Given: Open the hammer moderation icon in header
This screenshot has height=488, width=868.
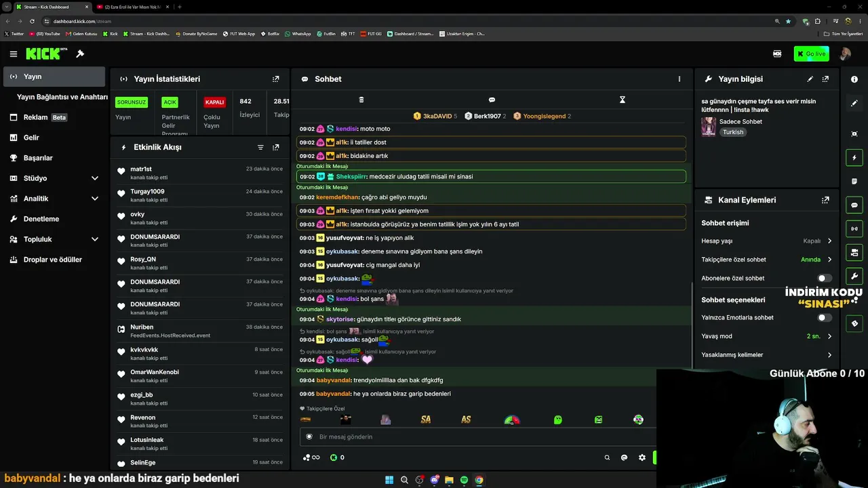Looking at the screenshot, I should (x=80, y=54).
